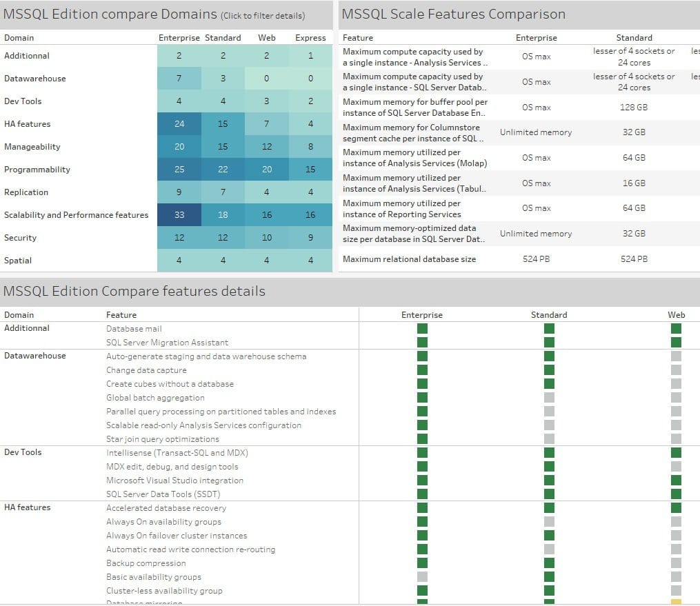700x606 pixels.
Task: Click Express column header in Domains table
Action: [310, 38]
